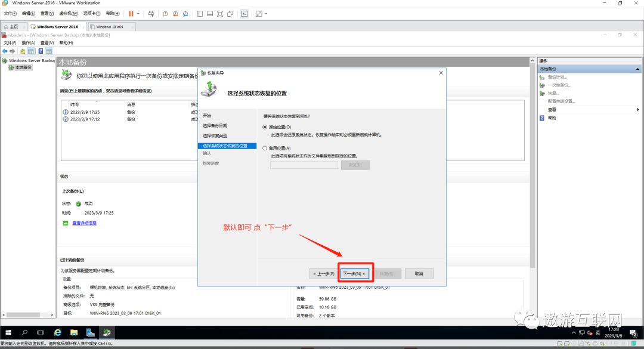Take a snapshot using the clock icon
The width and height of the screenshot is (644, 349).
[165, 14]
